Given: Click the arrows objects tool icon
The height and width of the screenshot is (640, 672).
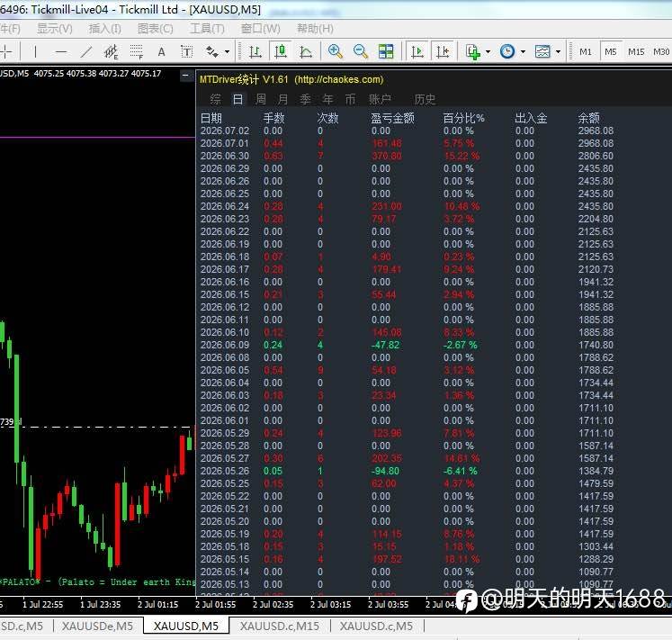Looking at the screenshot, I should (x=212, y=52).
